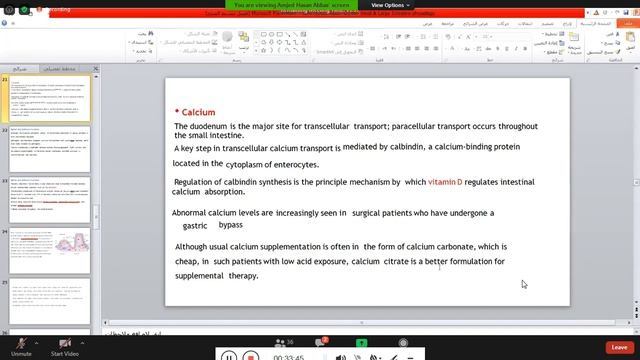Click the Arrange objects icon
This screenshot has height=360, width=640.
coord(244,37)
